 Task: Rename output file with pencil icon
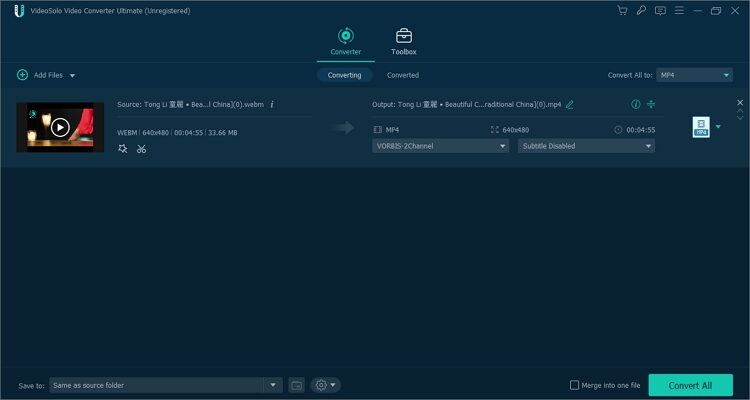coord(569,104)
